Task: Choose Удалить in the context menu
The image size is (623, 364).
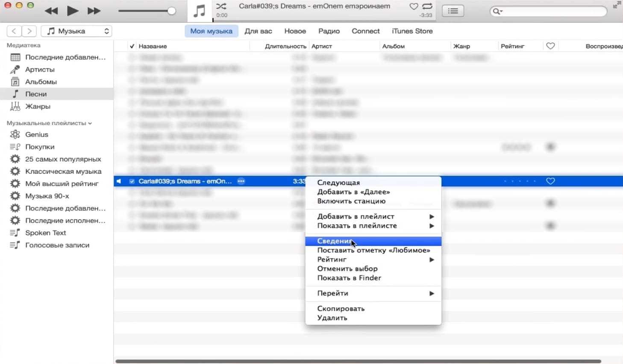Action: [x=373, y=318]
